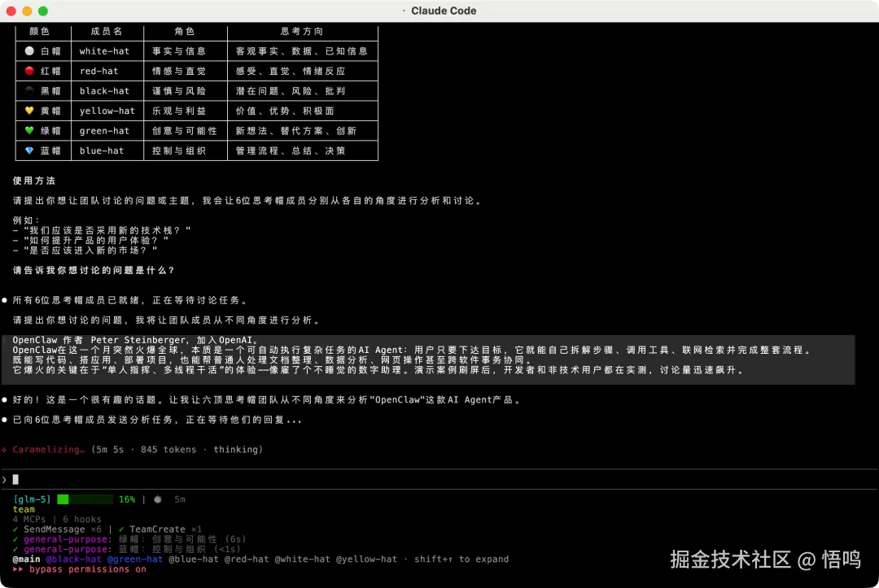879x588 pixels.
Task: Select the yellow-hat member name cell
Action: click(107, 111)
